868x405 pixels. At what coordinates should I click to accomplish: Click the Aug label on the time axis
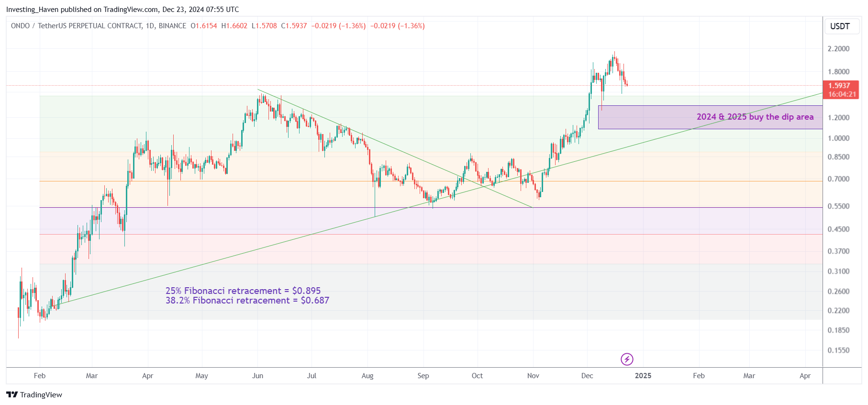(x=367, y=376)
